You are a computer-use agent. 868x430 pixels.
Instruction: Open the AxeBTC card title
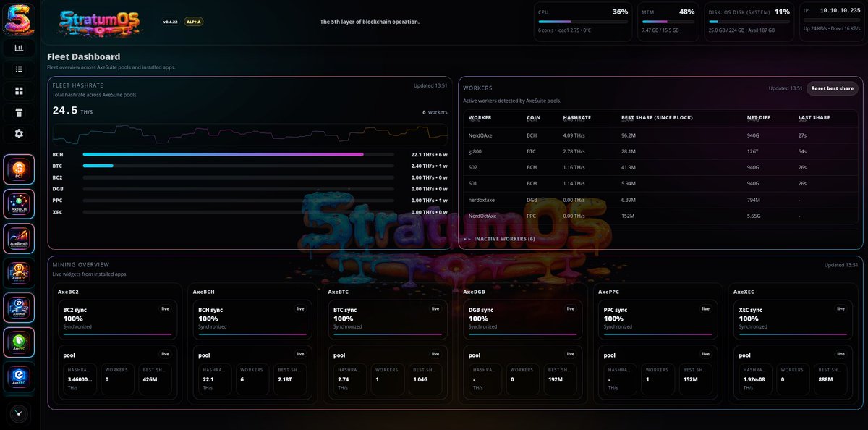[339, 292]
